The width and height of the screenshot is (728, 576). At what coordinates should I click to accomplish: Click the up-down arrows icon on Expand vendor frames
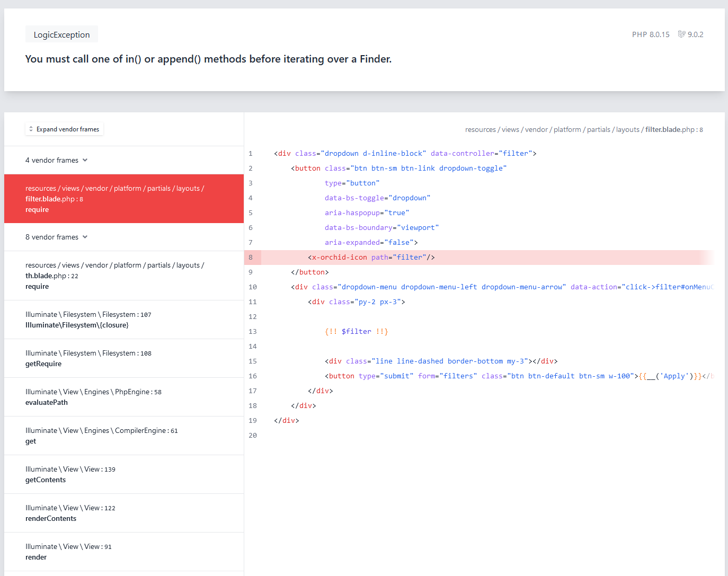point(31,129)
